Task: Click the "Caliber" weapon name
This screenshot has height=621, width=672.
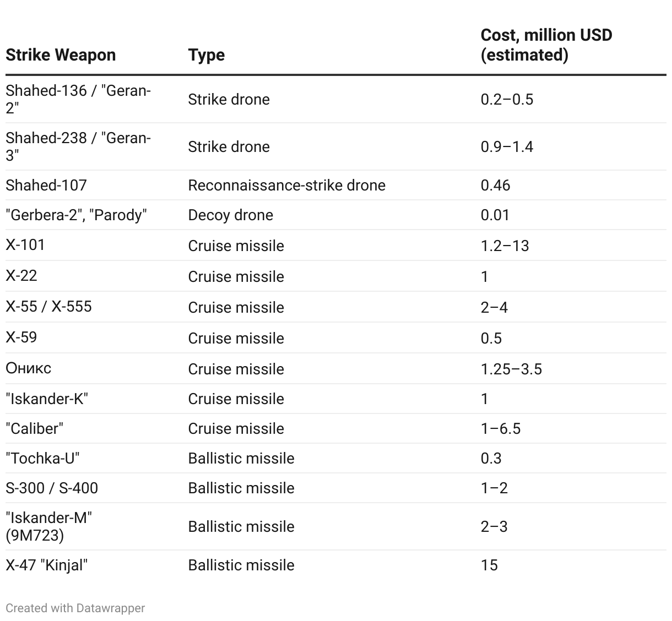Action: [35, 428]
